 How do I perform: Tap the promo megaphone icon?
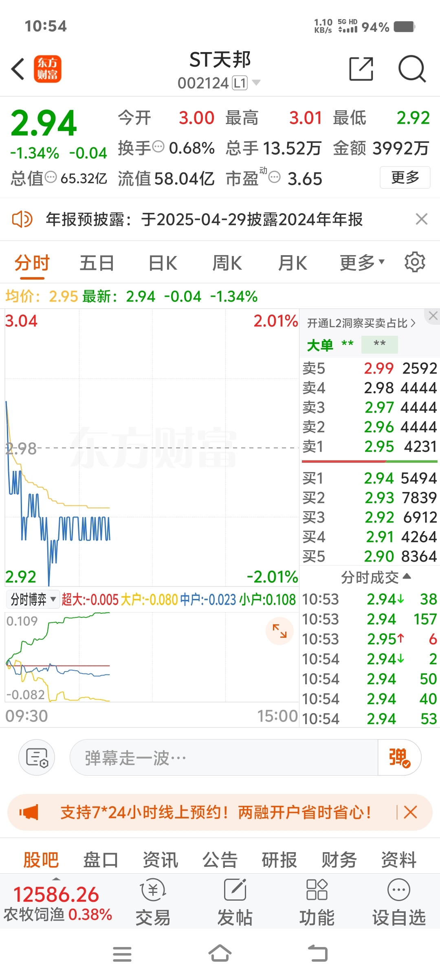click(x=29, y=813)
